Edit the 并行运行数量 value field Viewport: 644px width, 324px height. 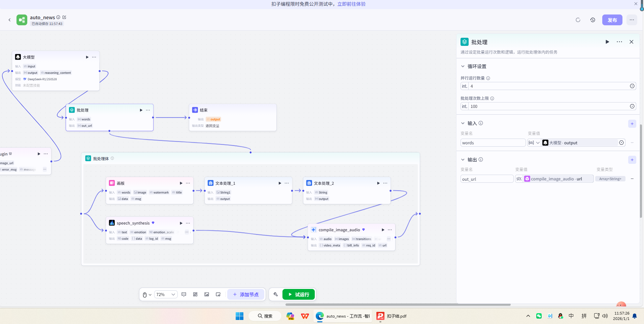click(x=549, y=86)
